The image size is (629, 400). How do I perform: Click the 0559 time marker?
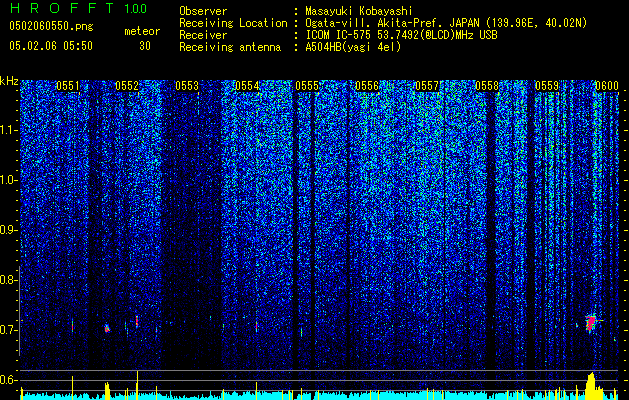547,86
